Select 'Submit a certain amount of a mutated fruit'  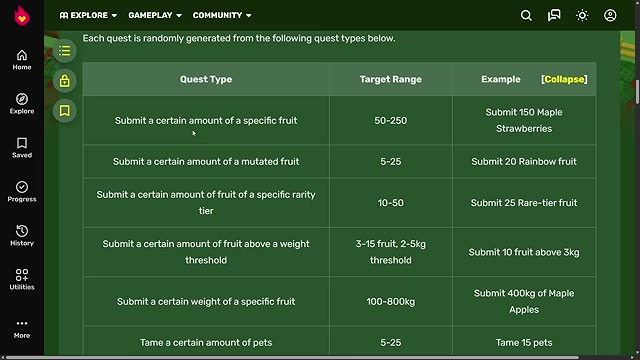point(206,162)
